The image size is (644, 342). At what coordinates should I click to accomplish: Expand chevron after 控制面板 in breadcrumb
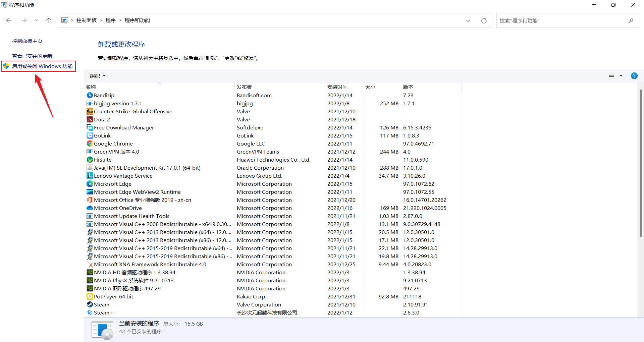click(101, 20)
